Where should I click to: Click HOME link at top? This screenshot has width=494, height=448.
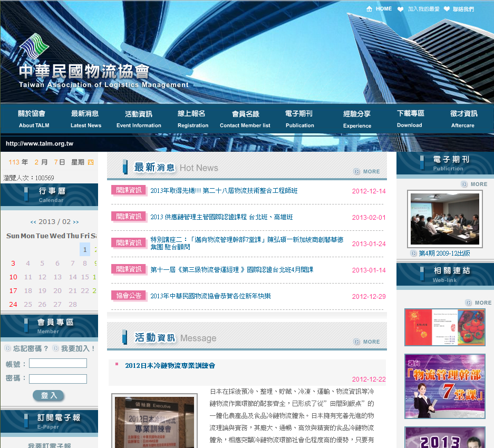click(384, 9)
